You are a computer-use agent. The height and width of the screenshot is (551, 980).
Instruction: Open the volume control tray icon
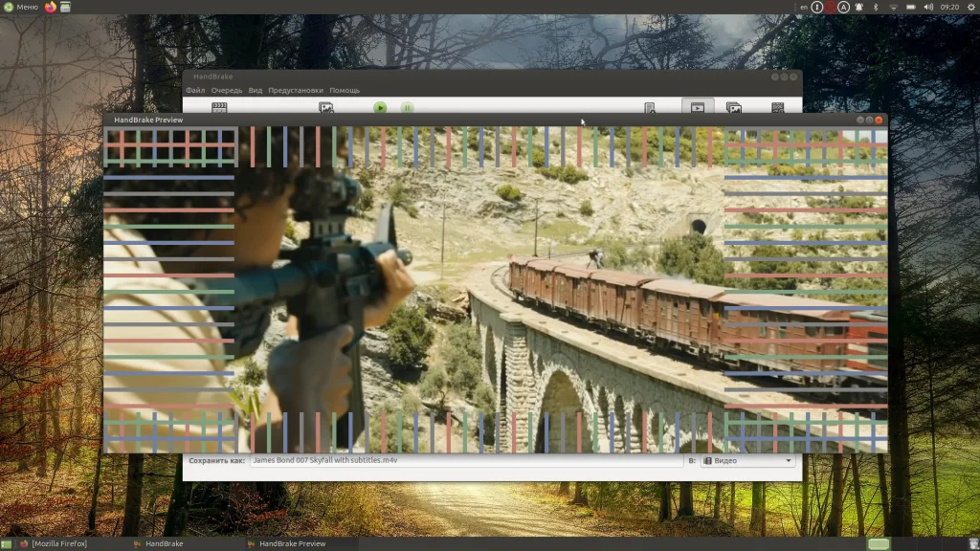click(x=928, y=7)
